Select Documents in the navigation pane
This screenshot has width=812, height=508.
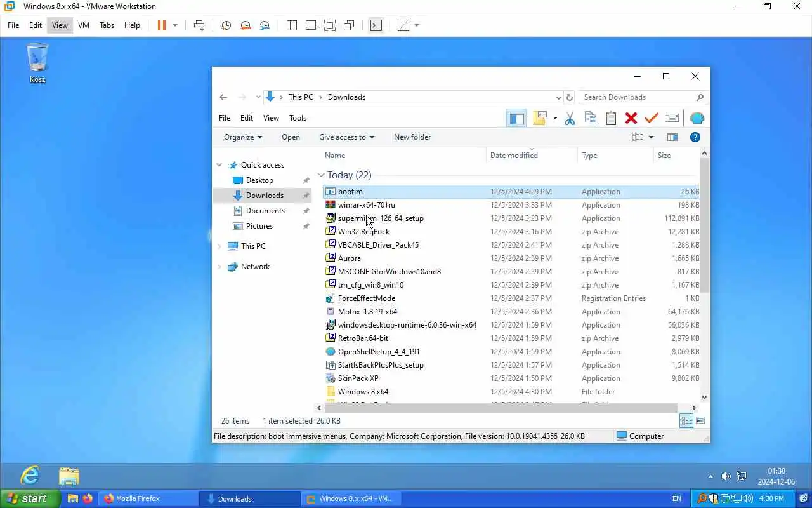click(265, 211)
